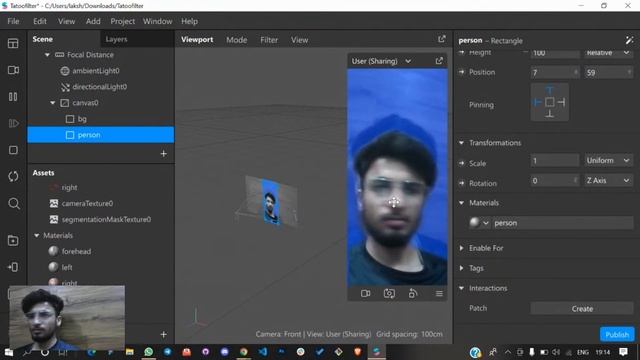Open the viewport Filter menu
This screenshot has width=640, height=360.
269,40
